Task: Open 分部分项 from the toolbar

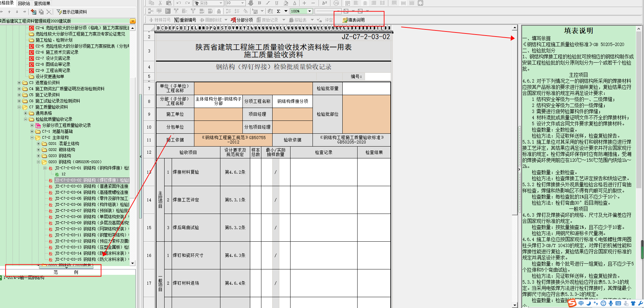Action: click(242, 20)
